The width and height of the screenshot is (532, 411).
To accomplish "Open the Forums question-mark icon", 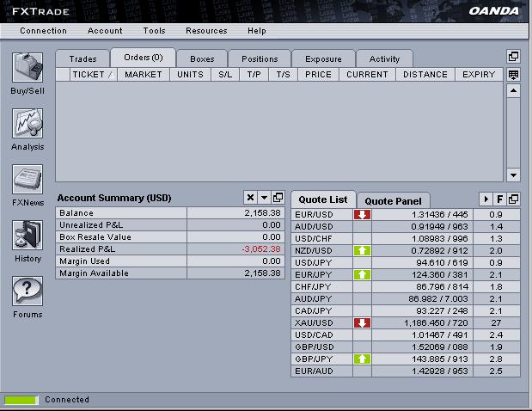I will [28, 291].
